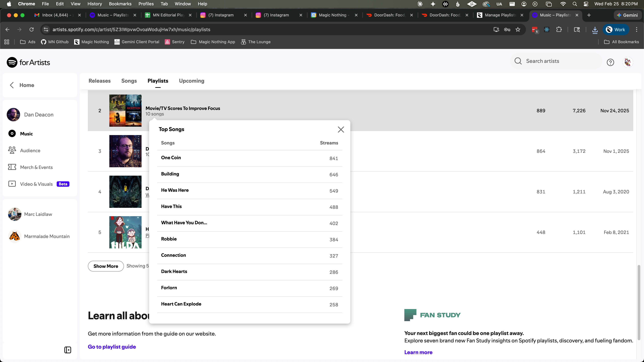Collapse the sidebar with panel icon

tap(68, 350)
